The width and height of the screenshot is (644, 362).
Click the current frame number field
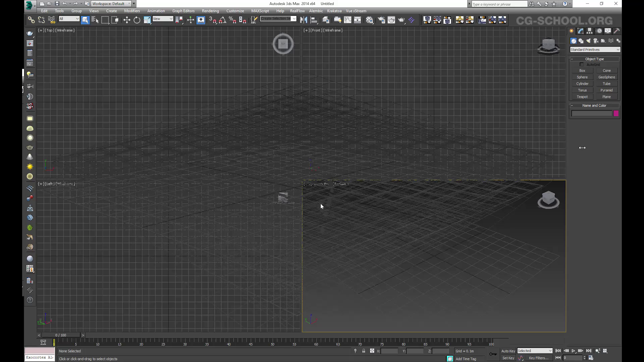point(573,358)
